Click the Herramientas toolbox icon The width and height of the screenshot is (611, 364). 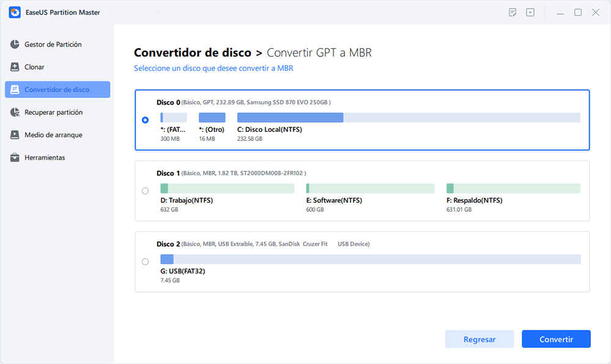click(x=15, y=158)
